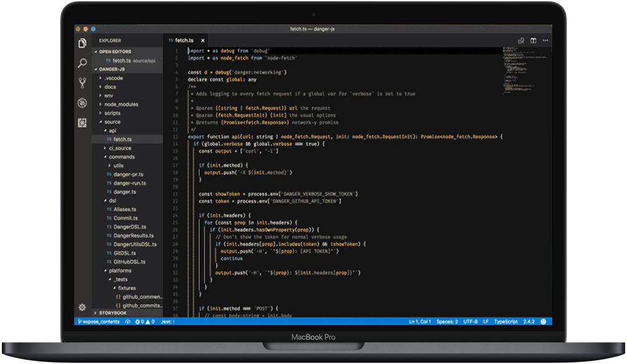
Task: Open the Search view icon
Action: (x=82, y=63)
